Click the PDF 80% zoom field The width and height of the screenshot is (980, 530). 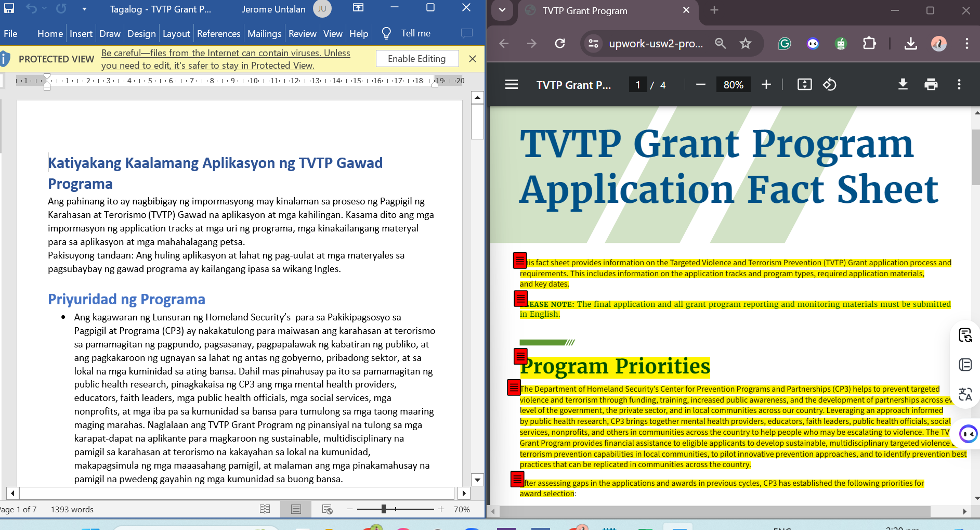coord(734,85)
